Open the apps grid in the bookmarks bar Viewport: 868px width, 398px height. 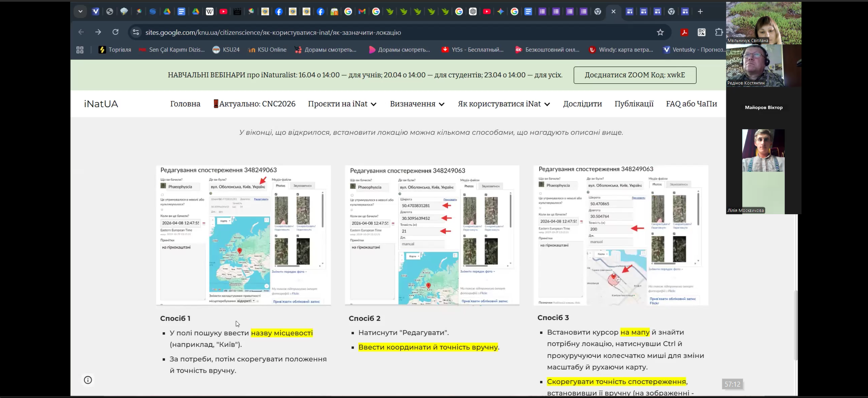pos(80,50)
